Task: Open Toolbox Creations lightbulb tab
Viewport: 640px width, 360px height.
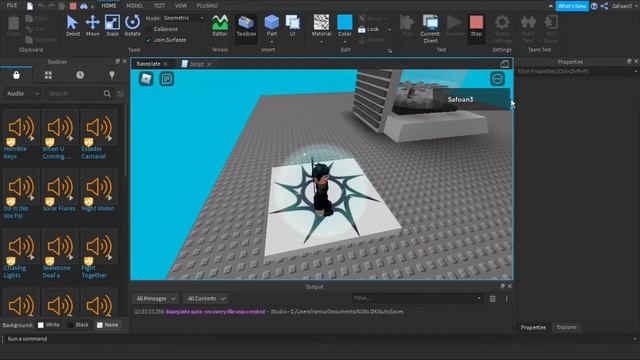Action: click(112, 75)
